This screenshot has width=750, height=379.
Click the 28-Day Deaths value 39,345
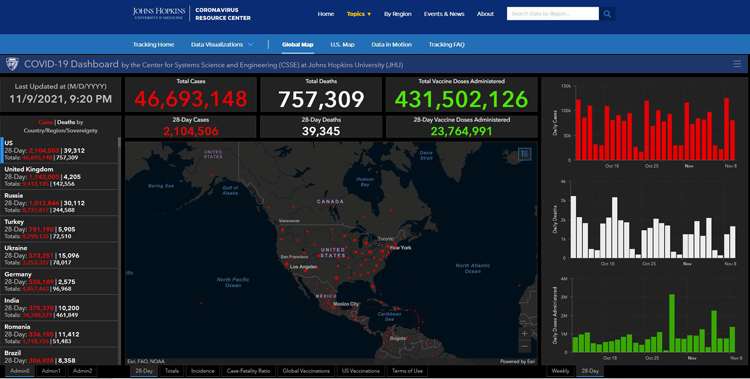pos(321,131)
